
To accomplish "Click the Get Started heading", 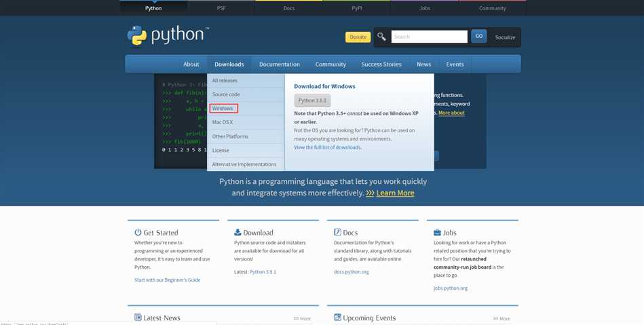I will [161, 233].
